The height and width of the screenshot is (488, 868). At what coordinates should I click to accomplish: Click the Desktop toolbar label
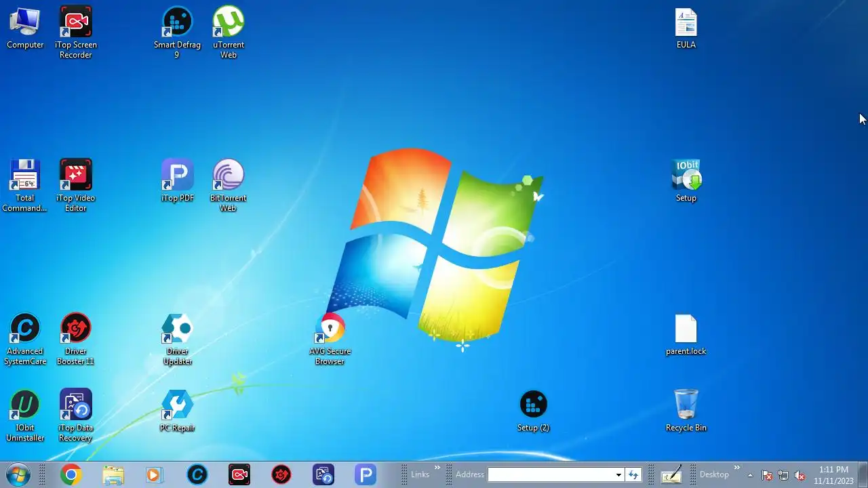[714, 474]
